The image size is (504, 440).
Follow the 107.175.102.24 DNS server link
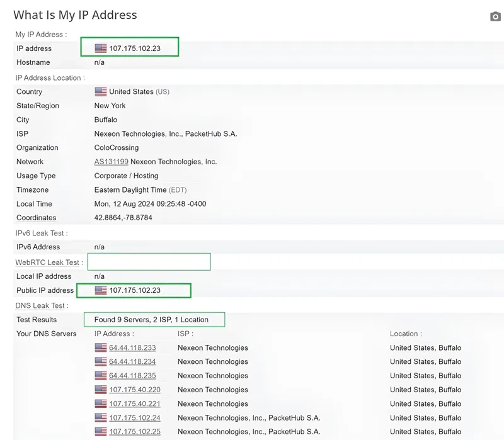coord(134,418)
